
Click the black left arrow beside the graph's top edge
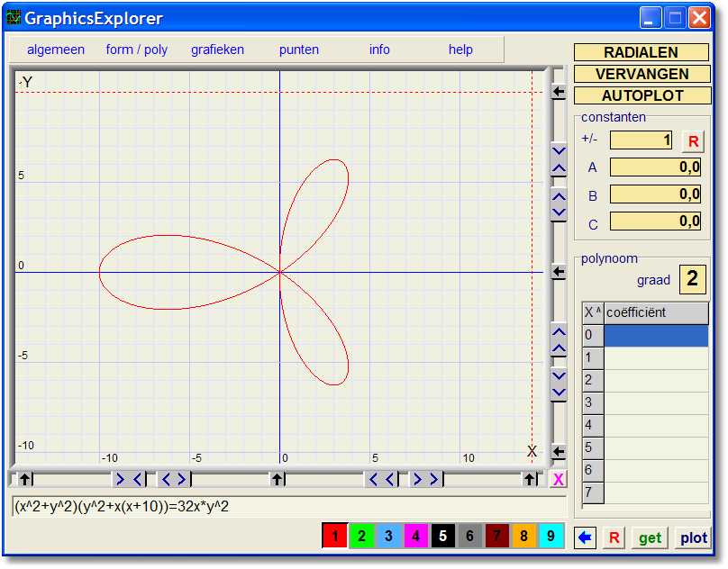coord(559,93)
